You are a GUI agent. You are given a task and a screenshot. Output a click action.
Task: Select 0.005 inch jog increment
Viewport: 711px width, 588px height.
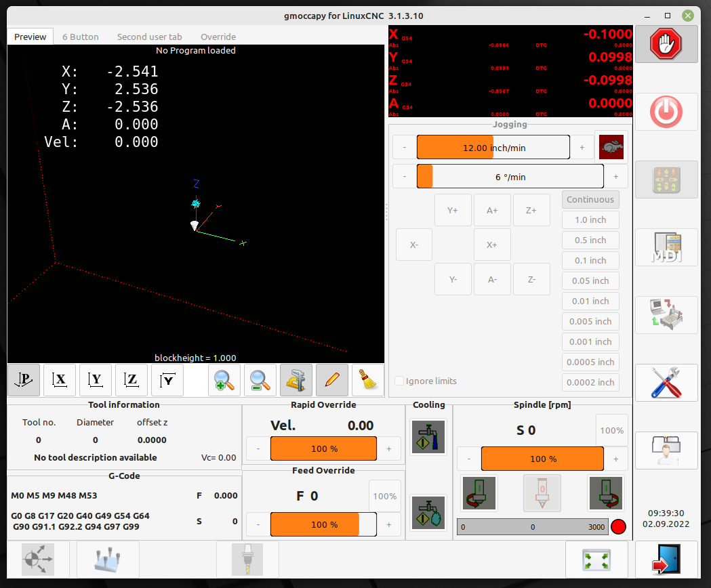[x=590, y=321]
